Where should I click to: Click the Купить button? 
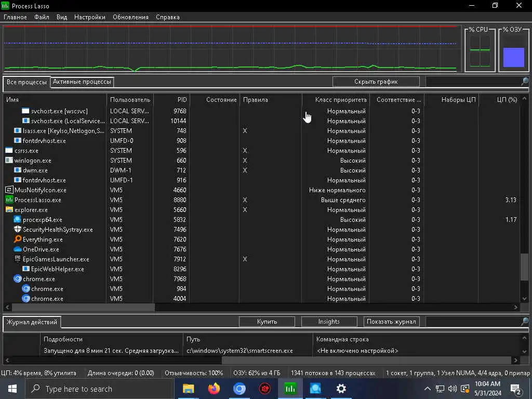click(x=267, y=321)
